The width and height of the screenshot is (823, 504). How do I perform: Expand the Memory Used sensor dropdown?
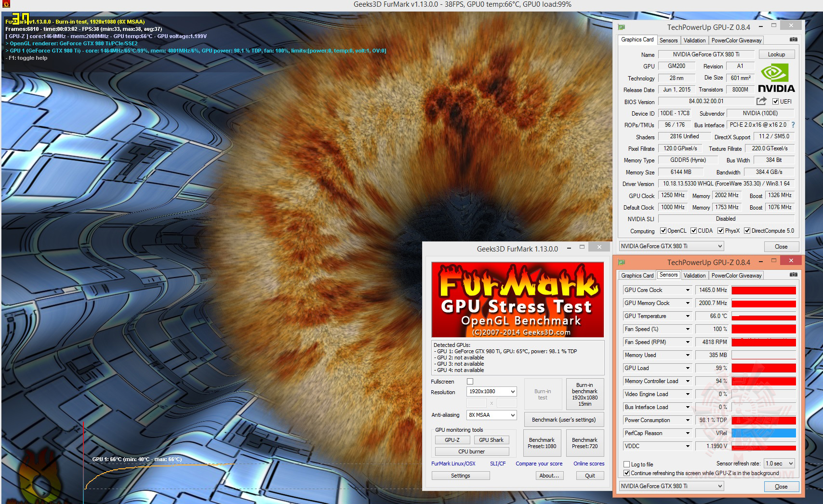[688, 355]
